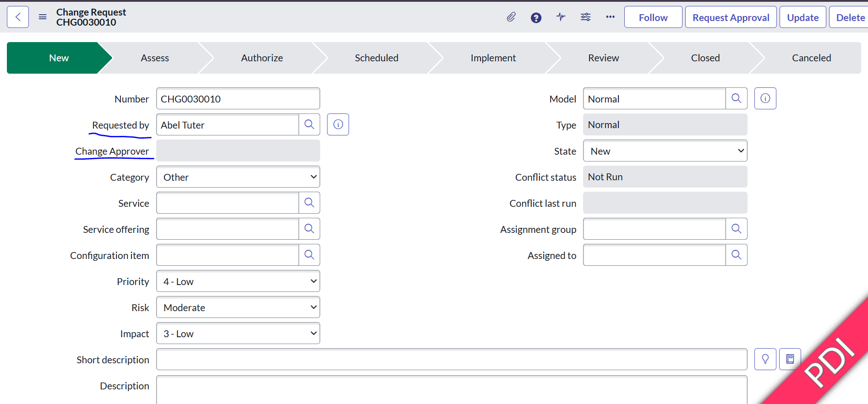Show Model record info icon
Screen dimensions: 868x404
(765, 98)
